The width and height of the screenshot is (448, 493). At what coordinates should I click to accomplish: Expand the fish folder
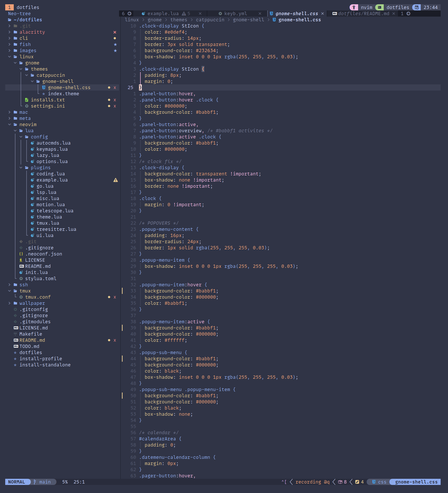pyautogui.click(x=9, y=44)
